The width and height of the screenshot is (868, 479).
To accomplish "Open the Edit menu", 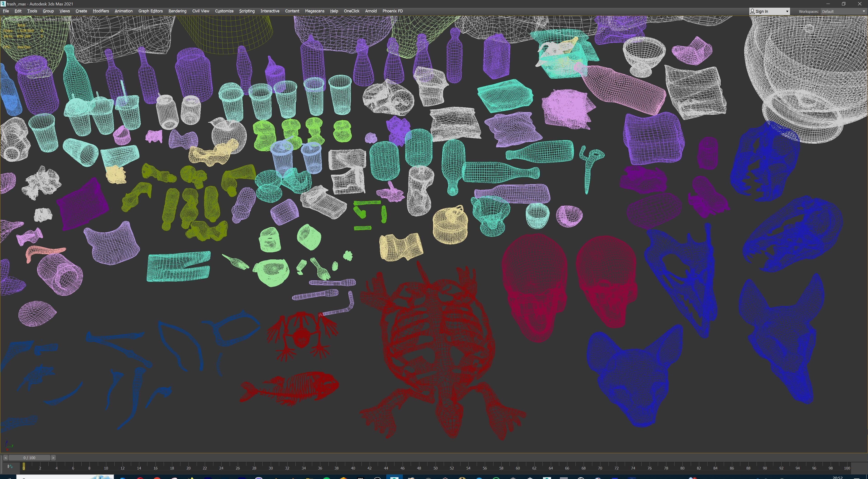I will pyautogui.click(x=18, y=11).
